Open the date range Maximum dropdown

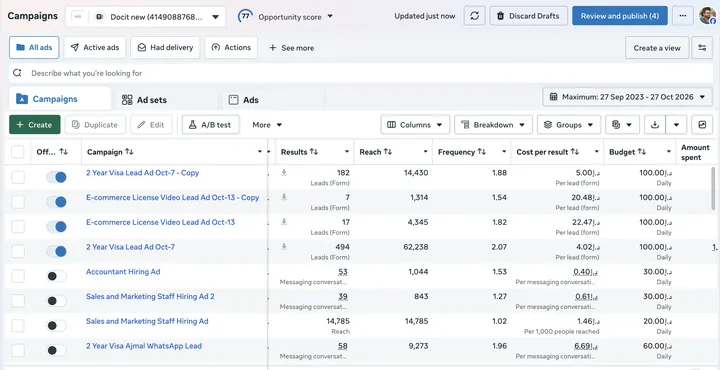pos(627,97)
